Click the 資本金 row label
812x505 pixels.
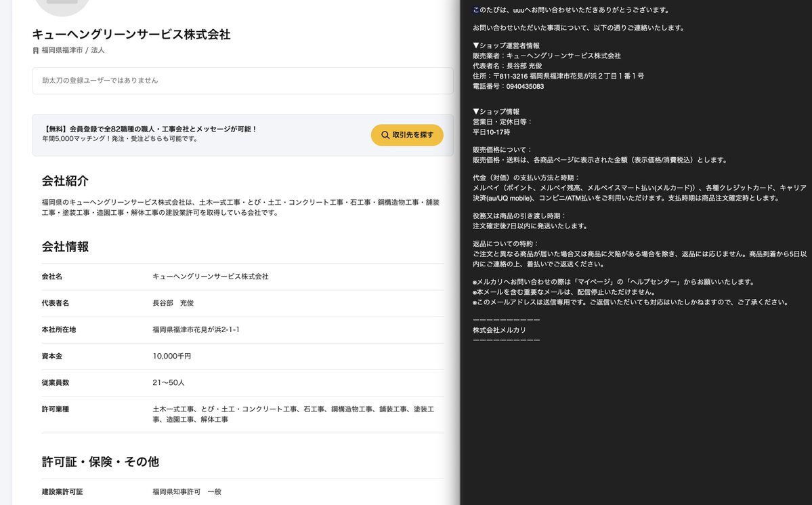[51, 356]
